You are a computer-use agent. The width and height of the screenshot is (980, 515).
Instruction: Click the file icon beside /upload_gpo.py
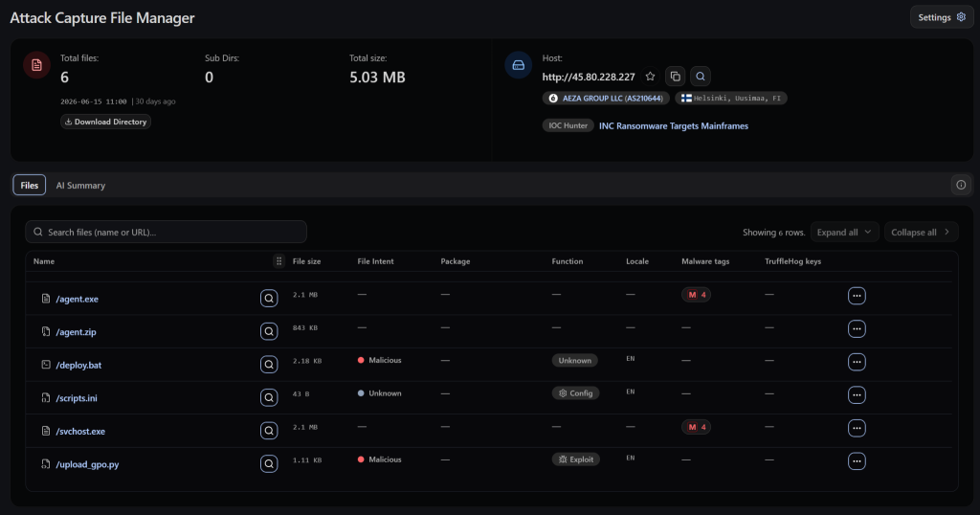[x=46, y=463]
